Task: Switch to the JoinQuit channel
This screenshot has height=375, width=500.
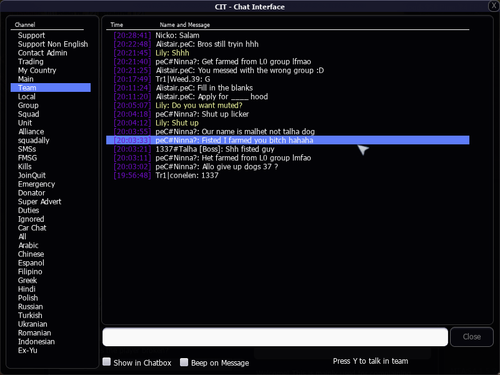Action: tap(32, 175)
